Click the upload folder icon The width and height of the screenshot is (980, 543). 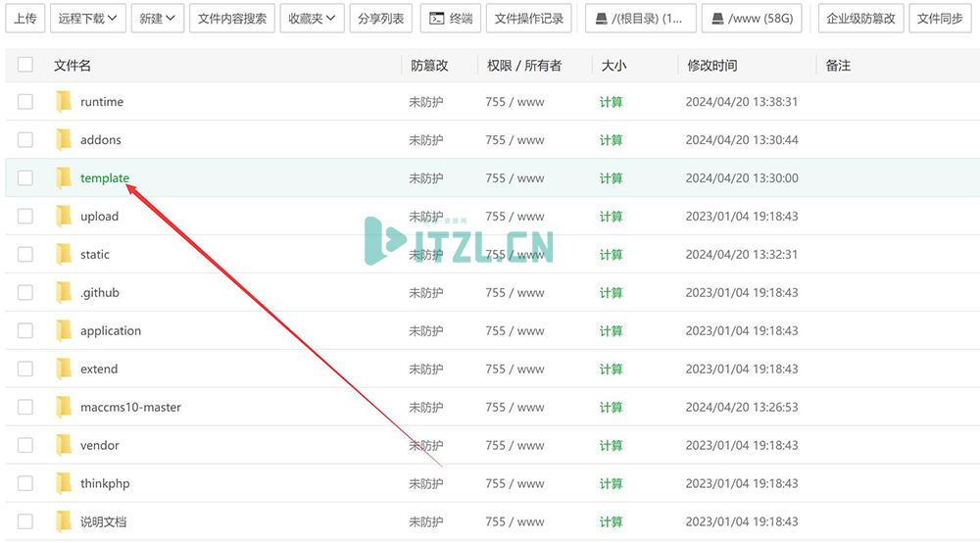(x=65, y=217)
